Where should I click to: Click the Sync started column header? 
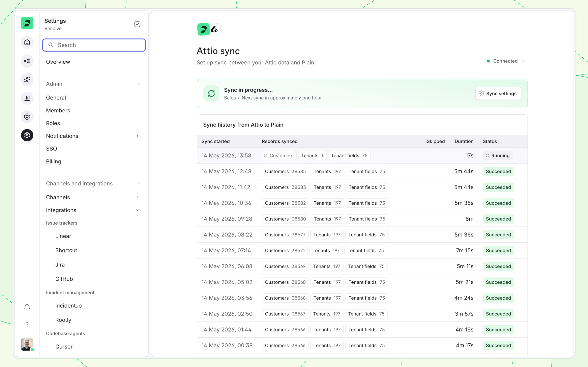(216, 141)
